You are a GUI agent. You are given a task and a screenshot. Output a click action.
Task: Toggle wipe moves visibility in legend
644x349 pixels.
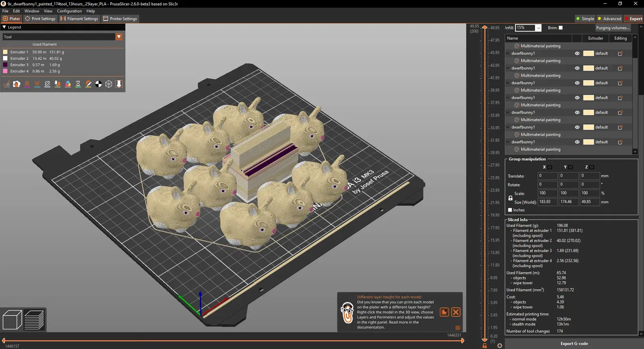pos(17,84)
